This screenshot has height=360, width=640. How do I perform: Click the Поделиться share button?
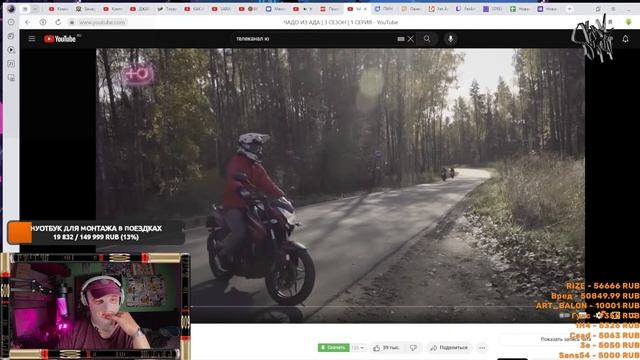point(448,348)
